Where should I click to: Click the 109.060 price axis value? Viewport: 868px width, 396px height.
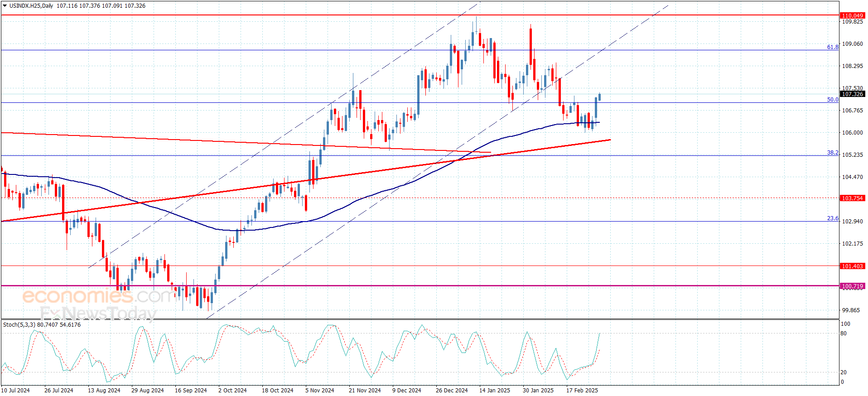click(852, 44)
